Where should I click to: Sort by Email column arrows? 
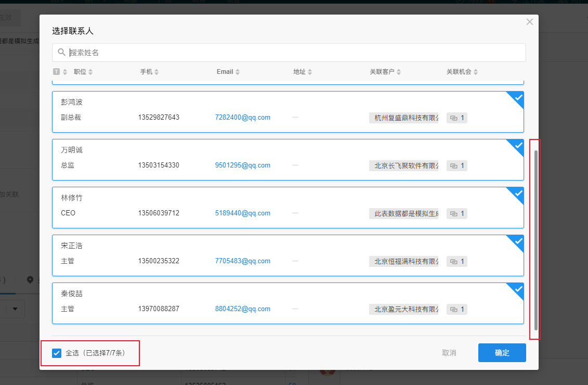[x=237, y=72]
